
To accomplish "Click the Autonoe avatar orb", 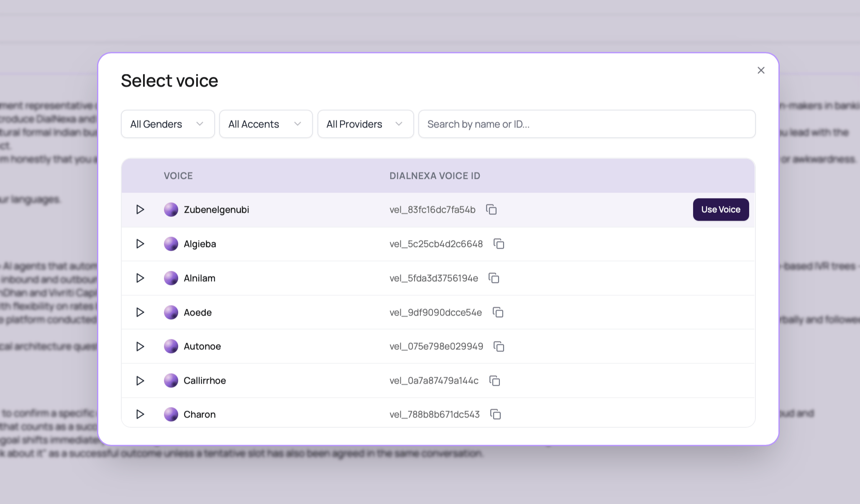I will 171,346.
